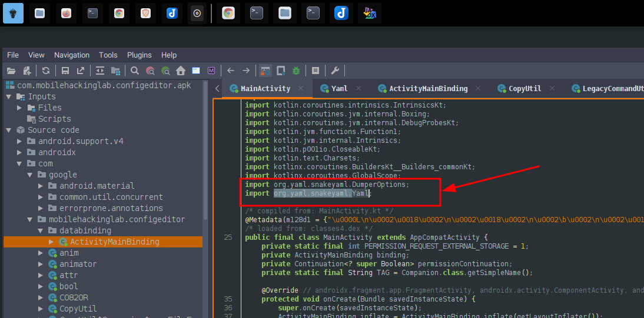Click line number 25 in the gutter
This screenshot has width=644, height=318.
coord(228,237)
